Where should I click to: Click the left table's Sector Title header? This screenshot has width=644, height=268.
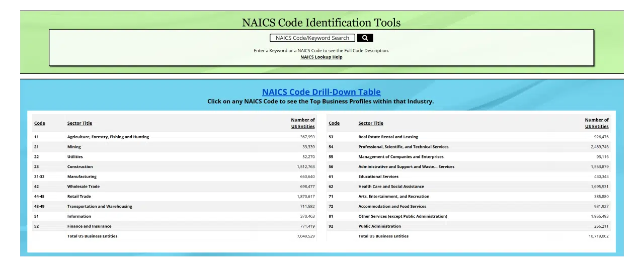79,123
